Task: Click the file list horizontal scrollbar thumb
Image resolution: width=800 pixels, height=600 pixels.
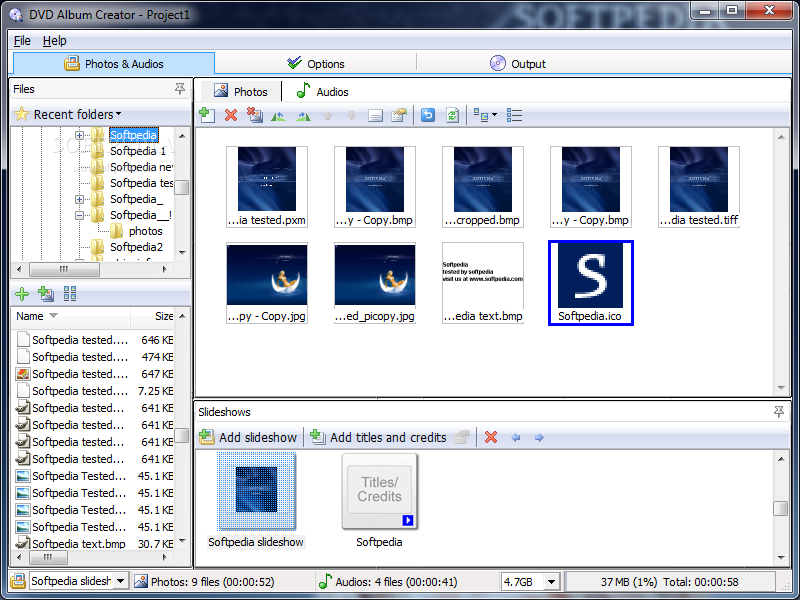Action: point(48,558)
